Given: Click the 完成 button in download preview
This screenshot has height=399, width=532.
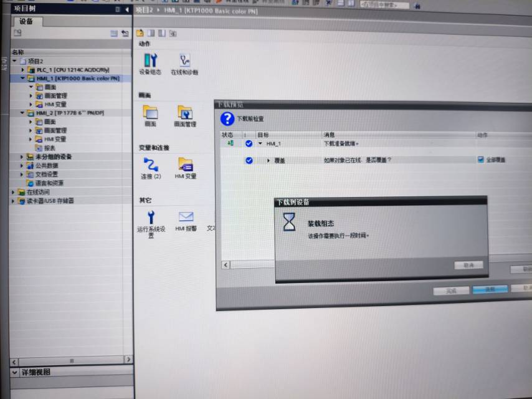Looking at the screenshot, I should (x=451, y=291).
